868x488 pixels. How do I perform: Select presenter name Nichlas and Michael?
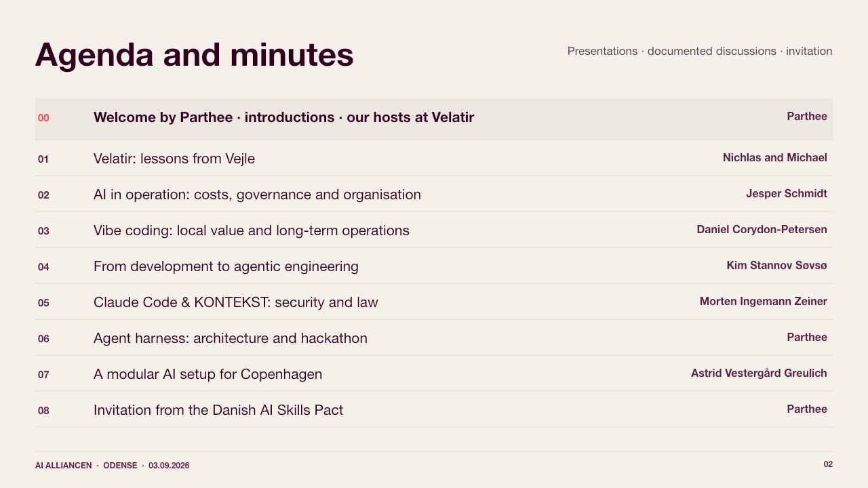point(775,158)
